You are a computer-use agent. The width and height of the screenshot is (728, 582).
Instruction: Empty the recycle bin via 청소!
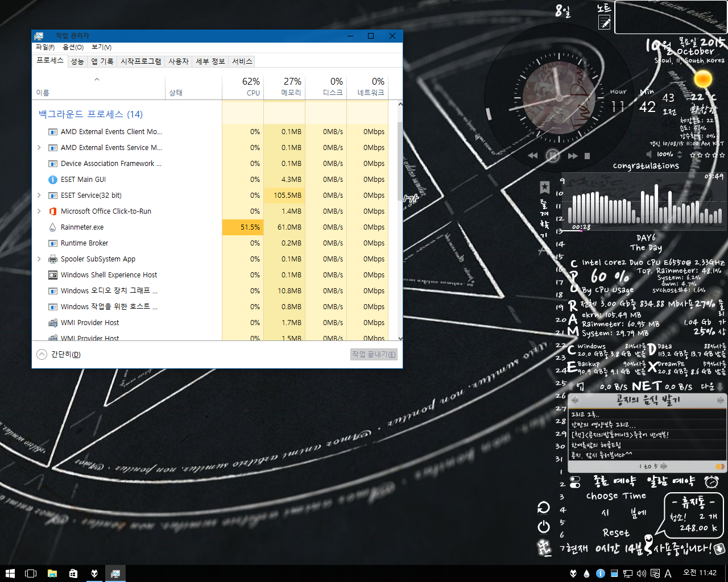tap(678, 517)
